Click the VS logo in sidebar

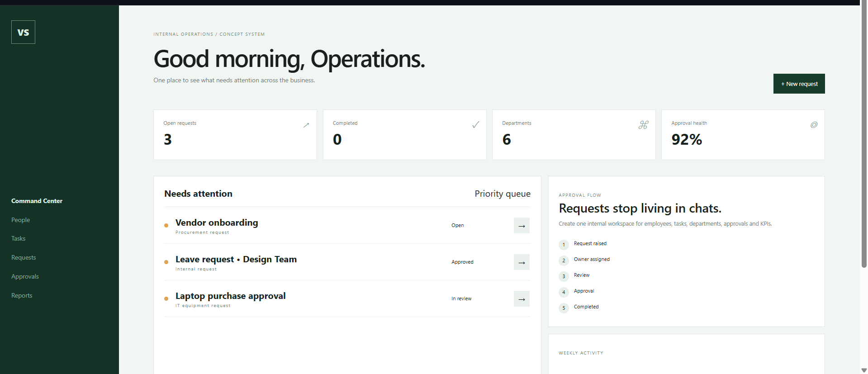point(23,32)
